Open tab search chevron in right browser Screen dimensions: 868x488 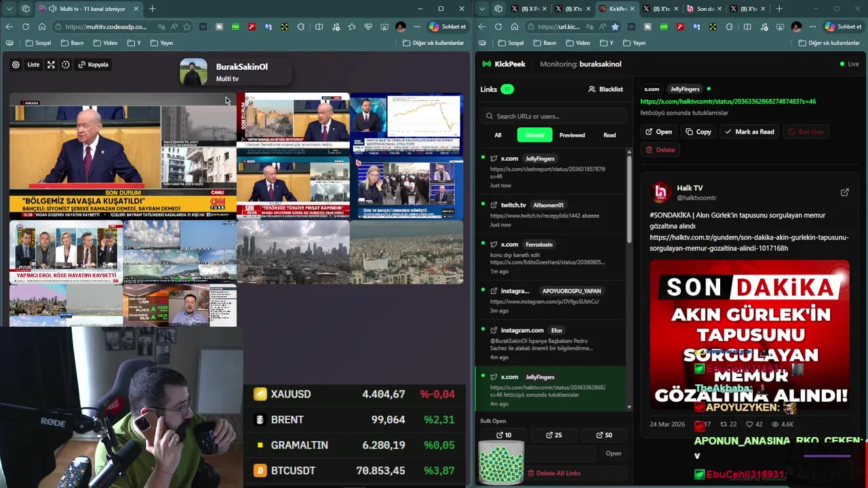point(482,9)
